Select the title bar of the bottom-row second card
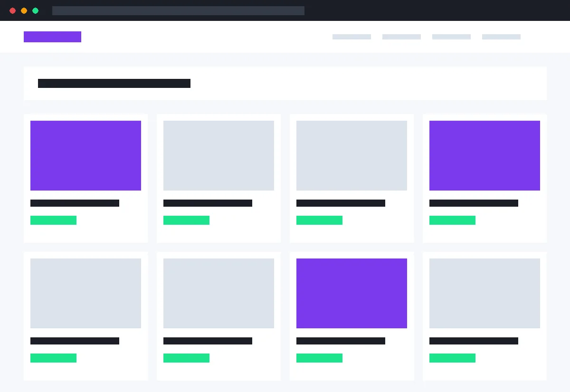Viewport: 570px width, 392px height. [x=208, y=341]
